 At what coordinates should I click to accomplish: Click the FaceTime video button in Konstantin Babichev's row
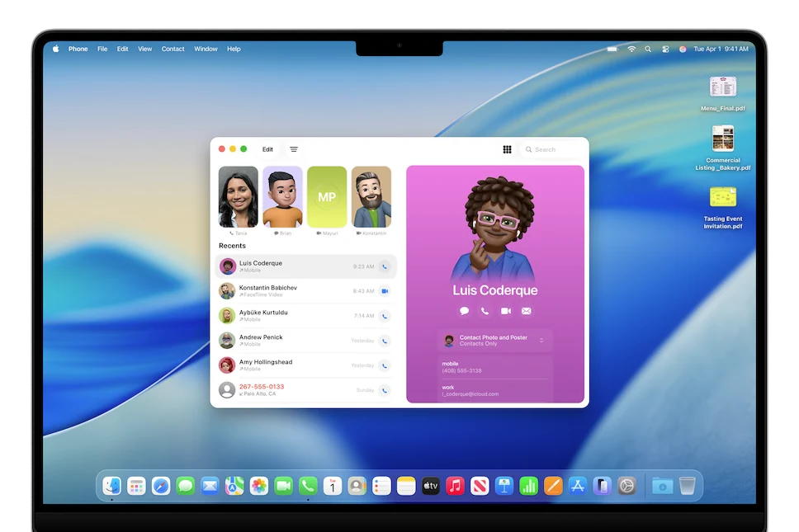coord(385,291)
